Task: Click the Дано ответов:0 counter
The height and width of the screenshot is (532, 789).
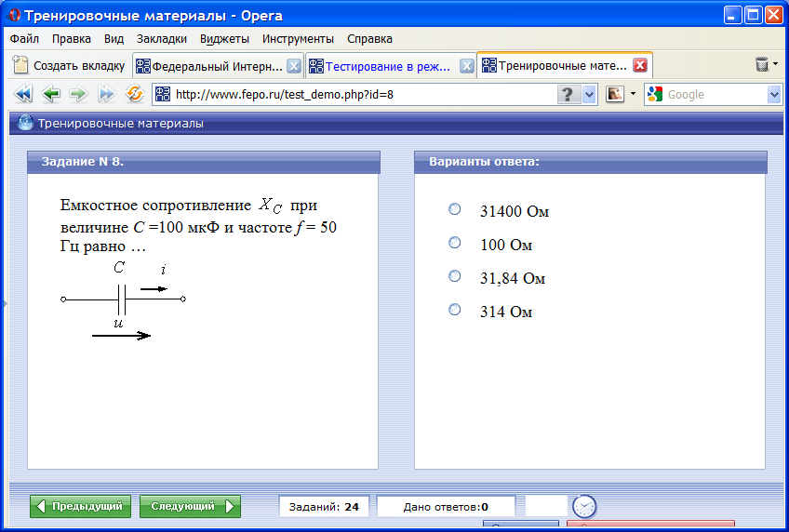Action: click(446, 506)
